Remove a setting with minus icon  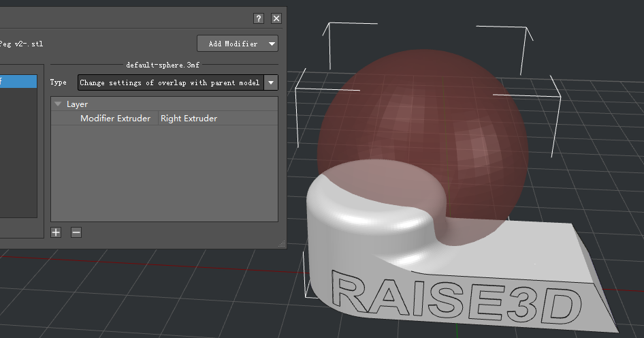[x=76, y=232]
